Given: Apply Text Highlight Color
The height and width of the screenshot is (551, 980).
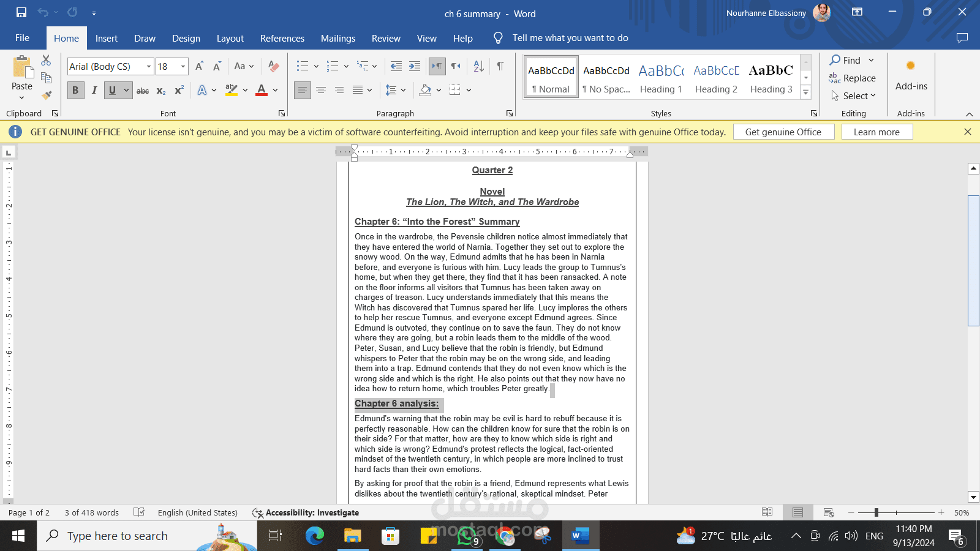Looking at the screenshot, I should [232, 90].
